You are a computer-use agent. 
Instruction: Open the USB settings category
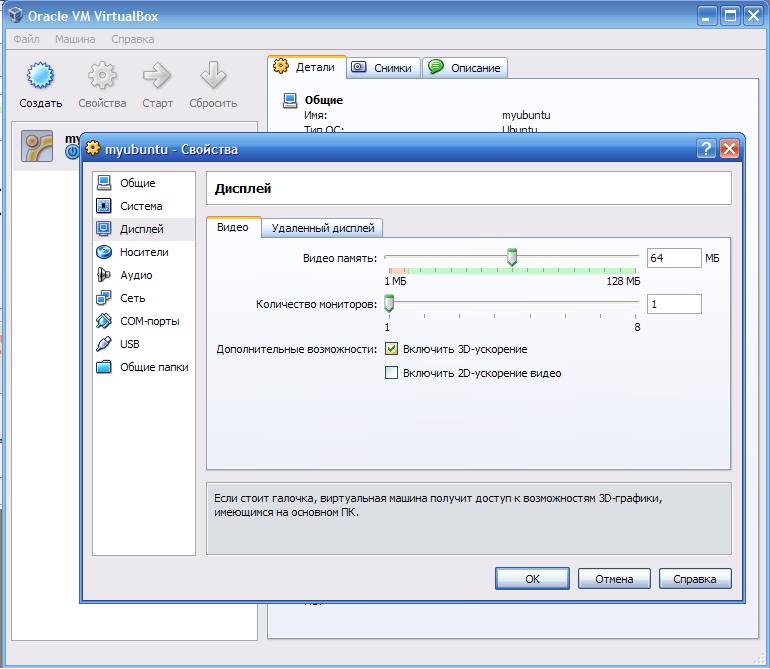click(x=143, y=344)
